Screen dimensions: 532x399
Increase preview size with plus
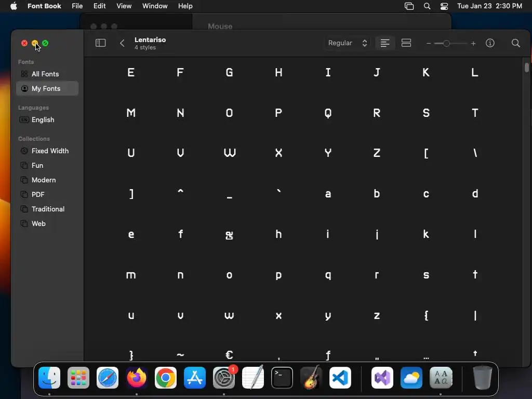[x=473, y=44]
